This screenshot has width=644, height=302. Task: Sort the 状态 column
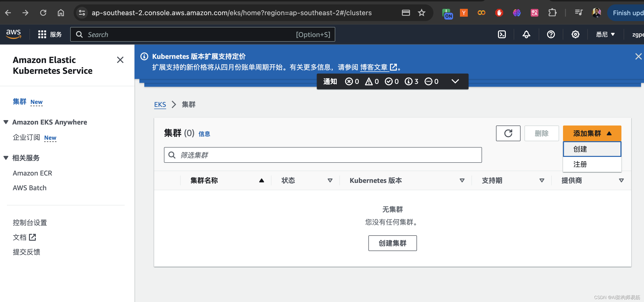[x=330, y=180]
